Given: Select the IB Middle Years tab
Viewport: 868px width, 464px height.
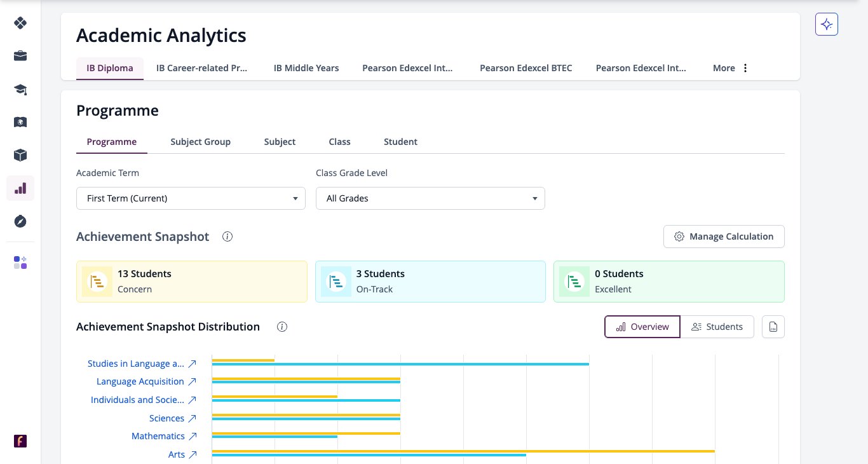Looking at the screenshot, I should [x=306, y=68].
